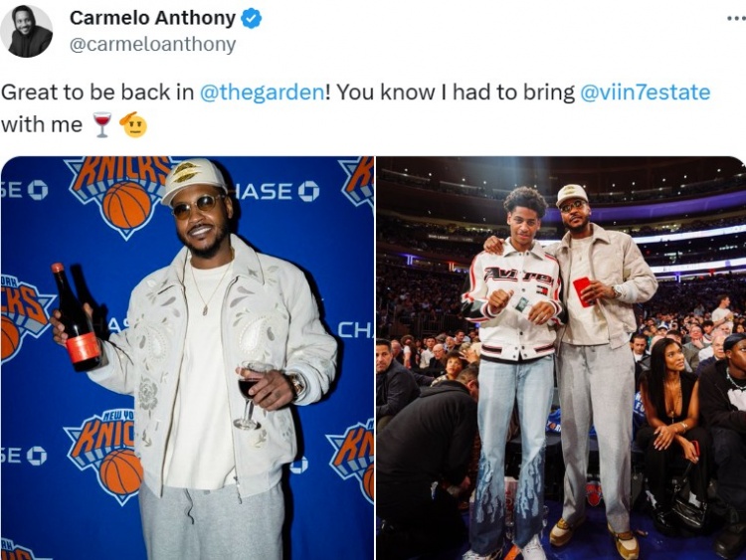Click the red wine bottle in photo
The height and width of the screenshot is (560, 746).
(x=76, y=316)
